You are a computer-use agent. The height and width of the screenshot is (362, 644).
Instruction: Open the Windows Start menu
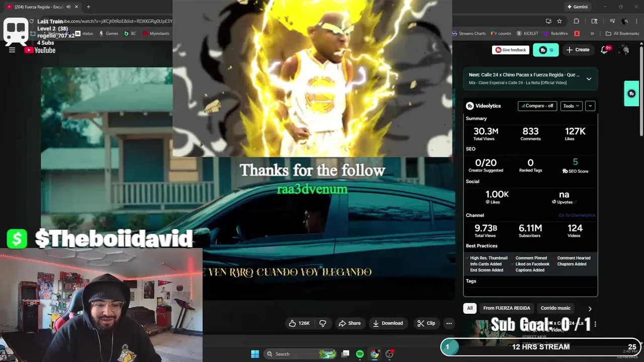coord(255,354)
